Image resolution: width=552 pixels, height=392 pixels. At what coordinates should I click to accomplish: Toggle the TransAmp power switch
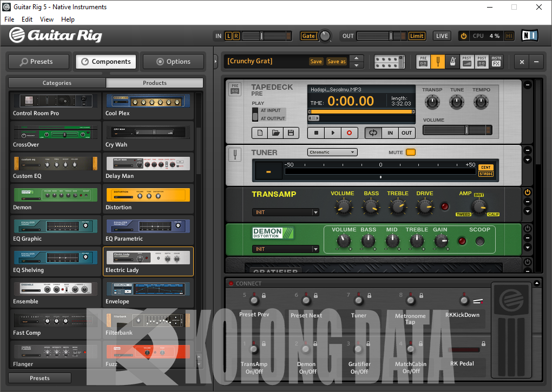tap(527, 192)
